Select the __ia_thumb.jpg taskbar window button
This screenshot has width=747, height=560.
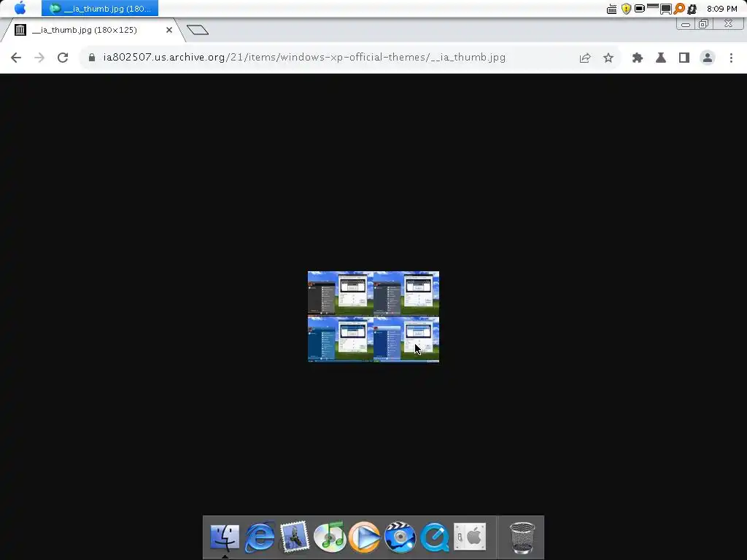99,8
